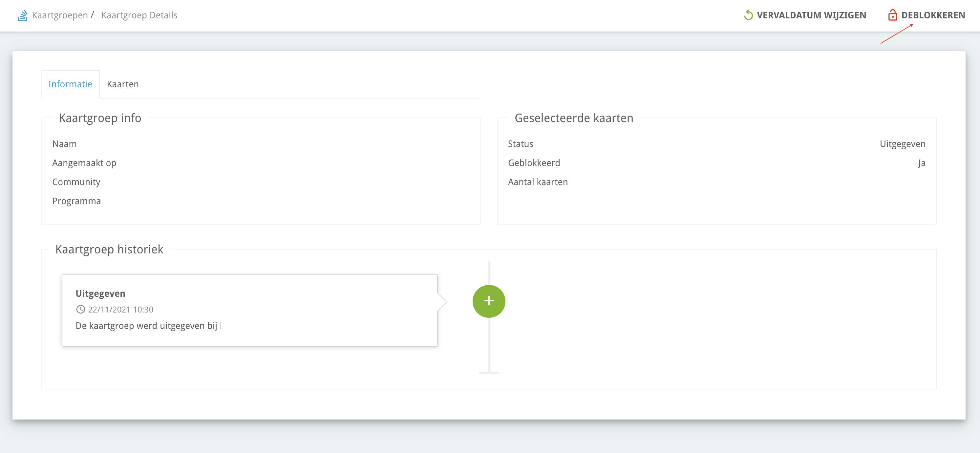Image resolution: width=980 pixels, height=453 pixels.
Task: Click the green plus timeline circle
Action: coord(488,301)
